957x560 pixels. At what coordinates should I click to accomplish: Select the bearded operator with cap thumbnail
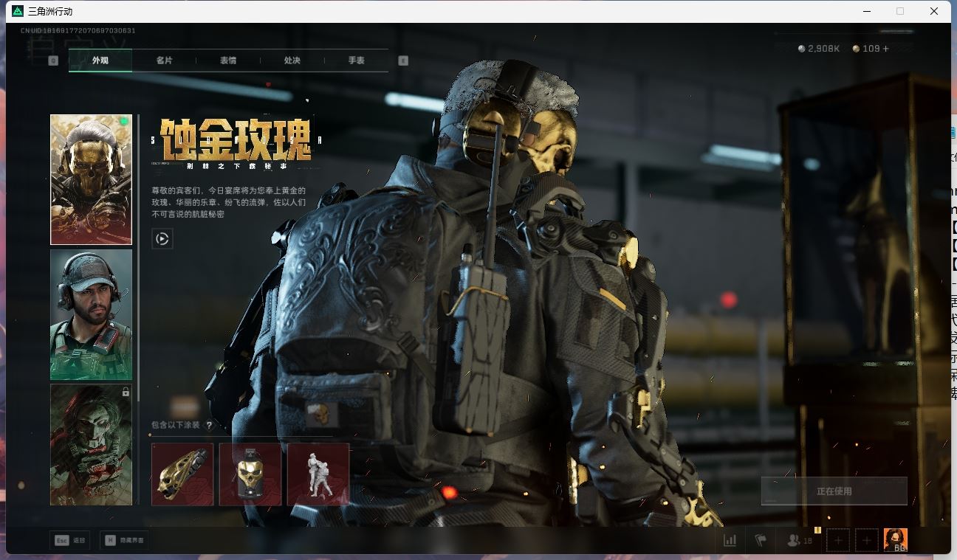pos(91,314)
